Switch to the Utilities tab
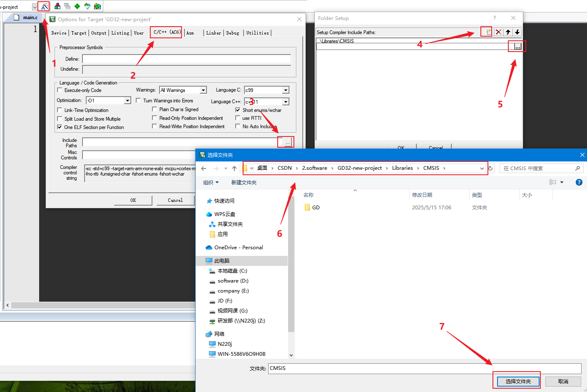Image resolution: width=587 pixels, height=392 pixels. click(x=257, y=33)
